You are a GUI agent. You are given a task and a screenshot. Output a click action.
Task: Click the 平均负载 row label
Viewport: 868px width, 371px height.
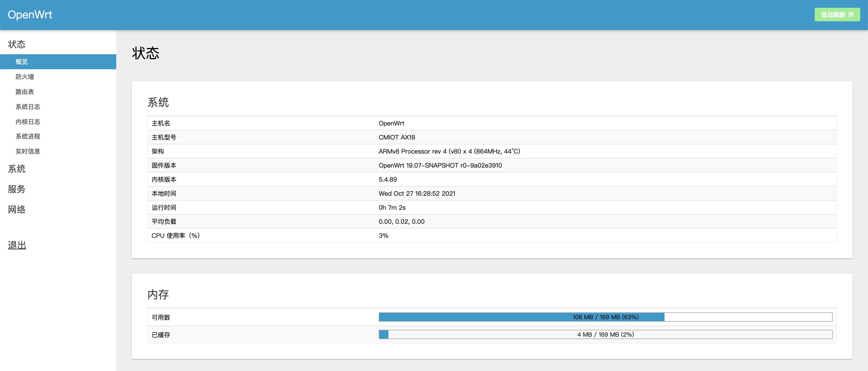[x=164, y=222]
